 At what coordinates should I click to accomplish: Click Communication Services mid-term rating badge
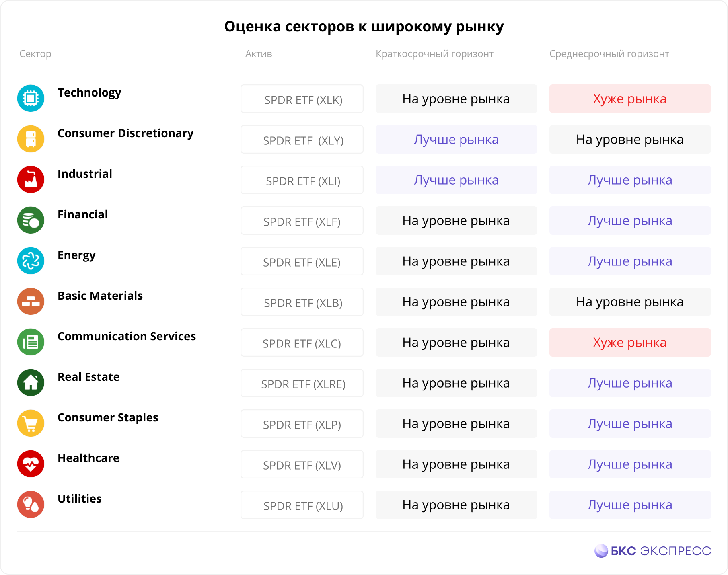630,343
